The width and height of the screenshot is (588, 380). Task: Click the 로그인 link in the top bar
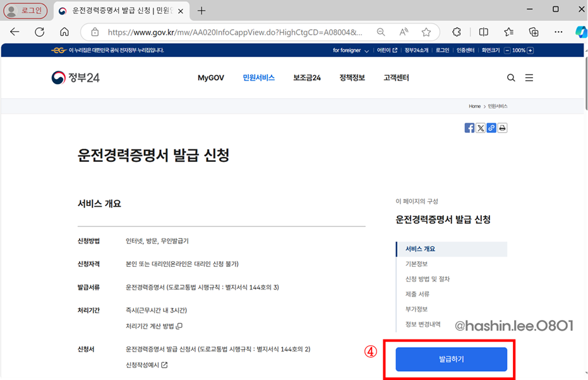tap(441, 50)
